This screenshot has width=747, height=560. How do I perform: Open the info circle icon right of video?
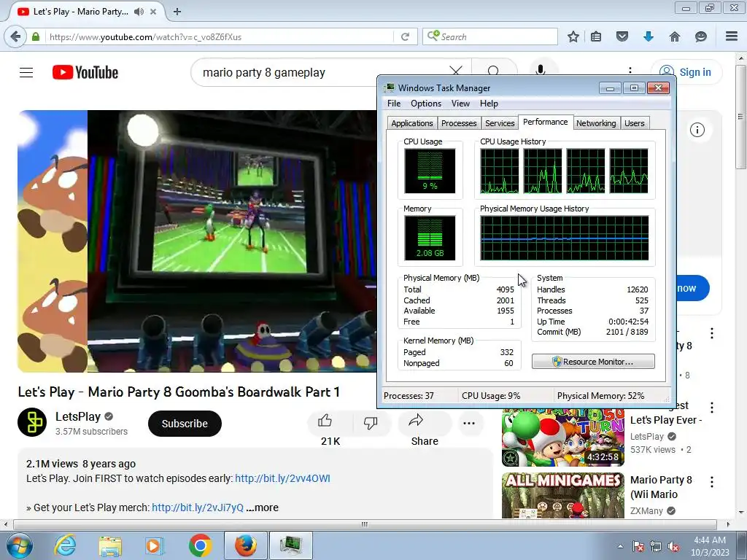tap(697, 130)
